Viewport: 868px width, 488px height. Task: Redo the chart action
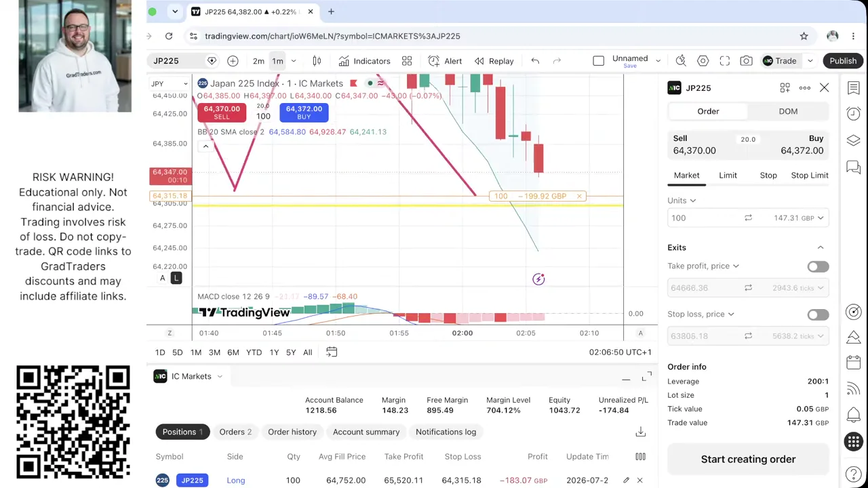[x=557, y=61]
